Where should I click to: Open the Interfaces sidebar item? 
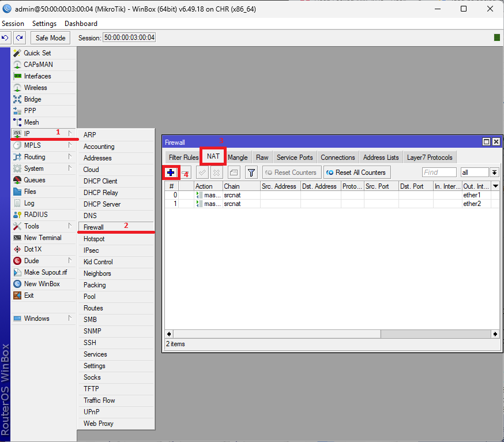37,76
